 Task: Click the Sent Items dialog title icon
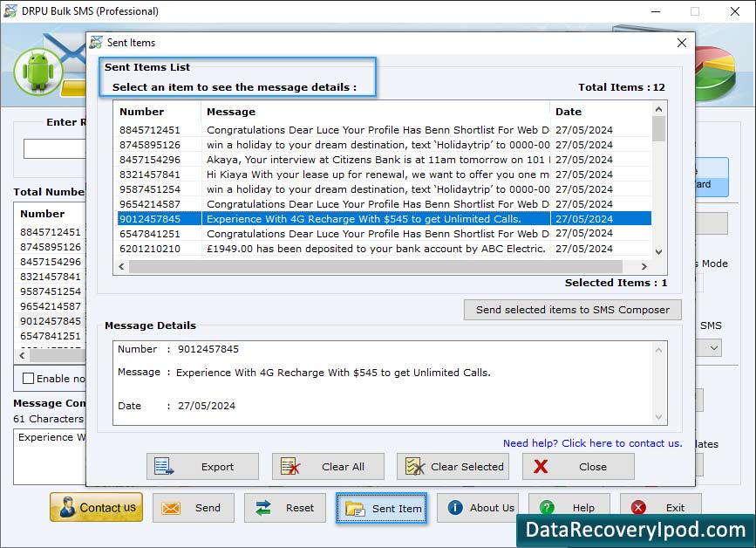pyautogui.click(x=96, y=43)
